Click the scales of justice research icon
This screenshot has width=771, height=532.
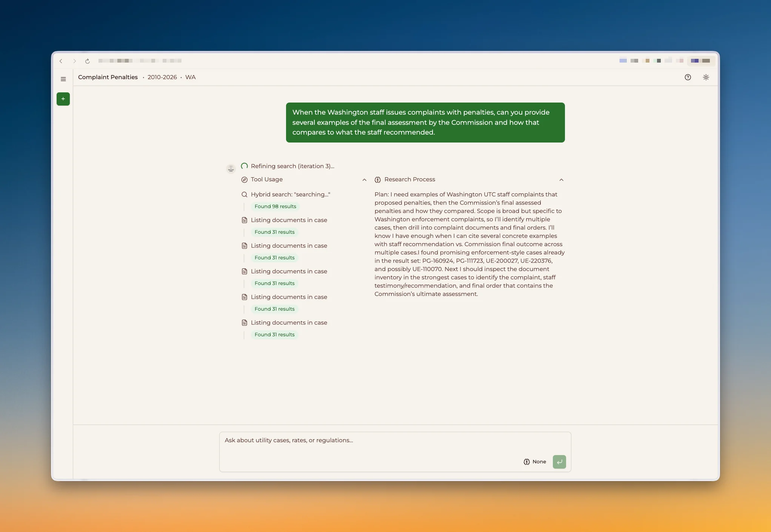[231, 168]
